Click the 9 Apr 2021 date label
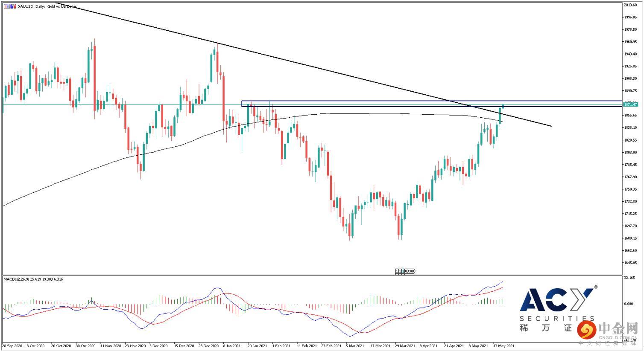This screenshot has height=351, width=644. coord(429,346)
